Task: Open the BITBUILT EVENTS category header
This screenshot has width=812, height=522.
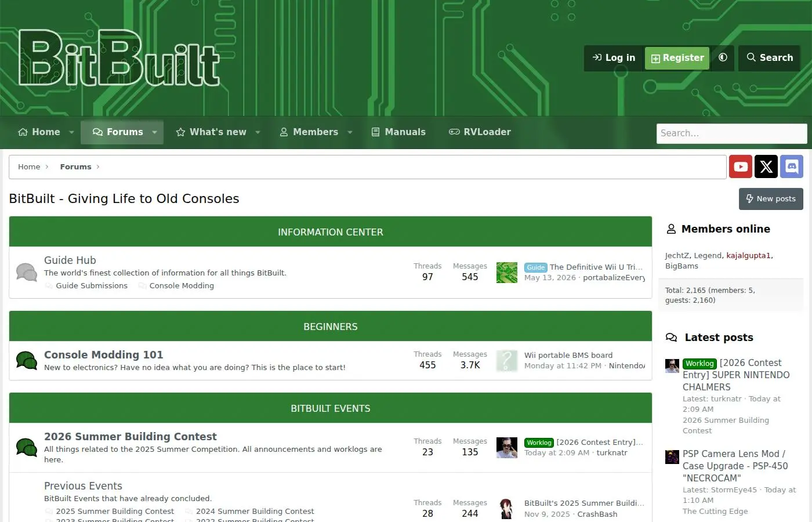Action: coord(331,408)
